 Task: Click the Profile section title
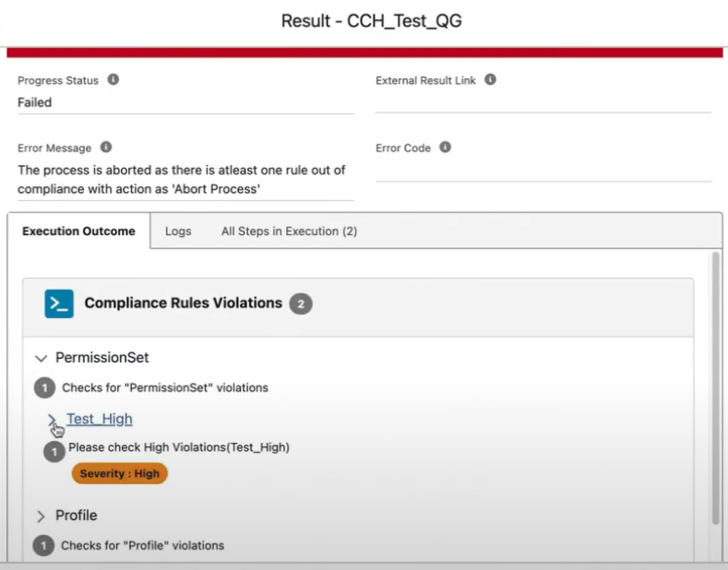pos(77,516)
